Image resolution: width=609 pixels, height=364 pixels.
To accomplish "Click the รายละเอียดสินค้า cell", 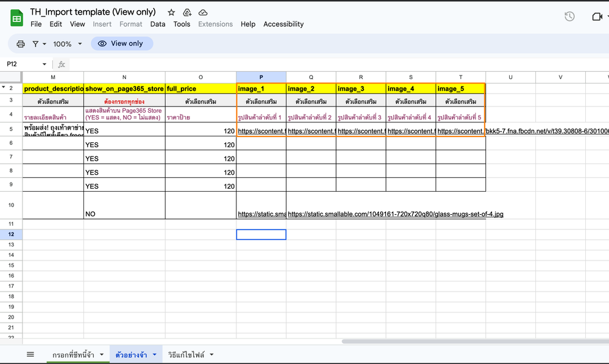I will click(53, 114).
